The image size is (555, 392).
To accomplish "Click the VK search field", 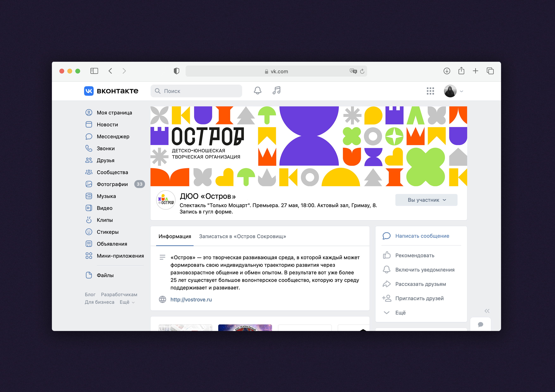I will pos(196,91).
